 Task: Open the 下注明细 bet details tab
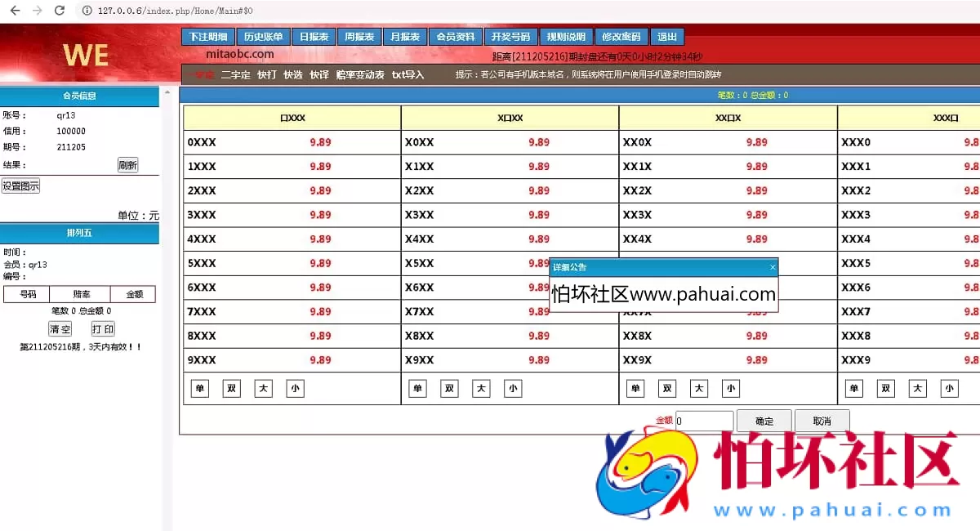(207, 37)
